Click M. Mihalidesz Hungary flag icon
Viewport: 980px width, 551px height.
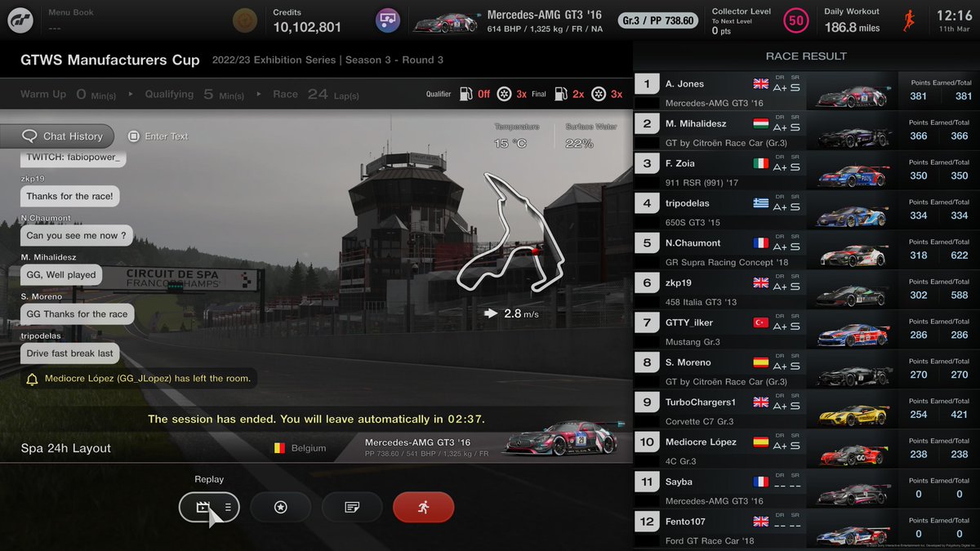click(x=761, y=123)
